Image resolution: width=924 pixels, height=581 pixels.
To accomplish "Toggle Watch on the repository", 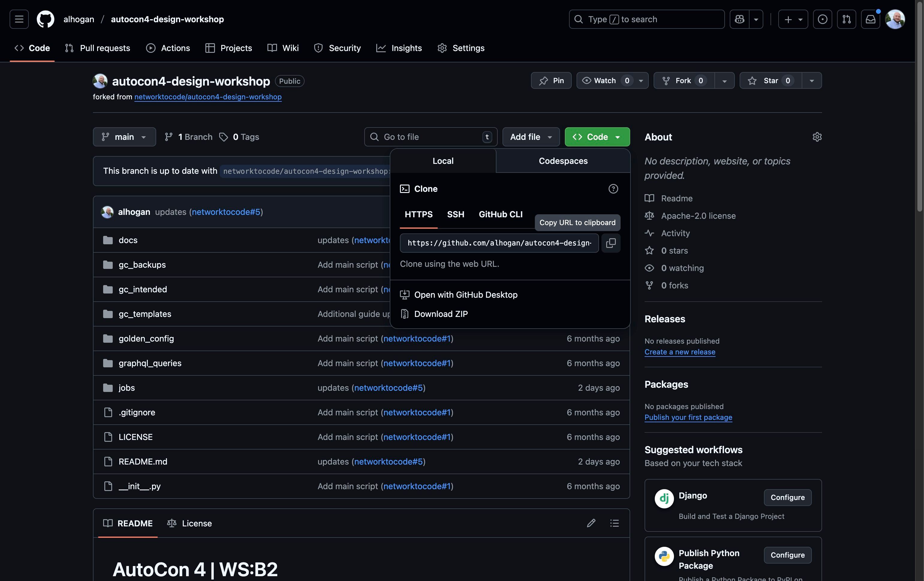I will [605, 81].
